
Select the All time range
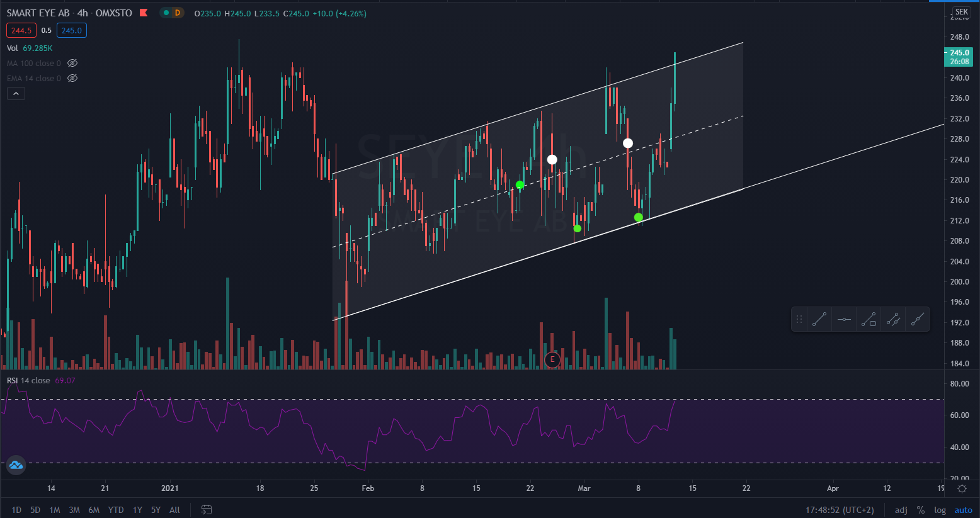point(174,510)
